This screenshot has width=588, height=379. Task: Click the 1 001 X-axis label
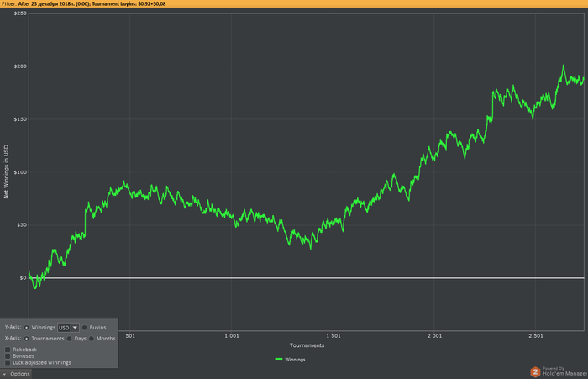[x=232, y=336]
